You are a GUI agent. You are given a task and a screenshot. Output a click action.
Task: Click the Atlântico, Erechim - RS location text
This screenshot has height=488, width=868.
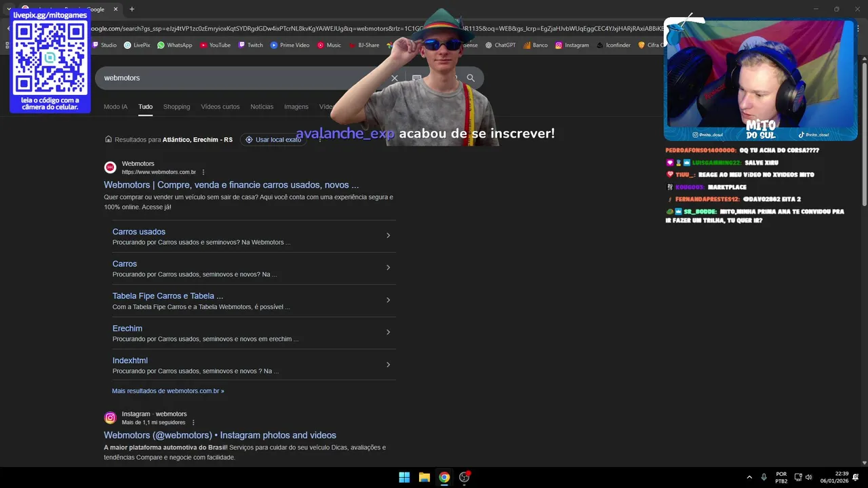pos(197,140)
